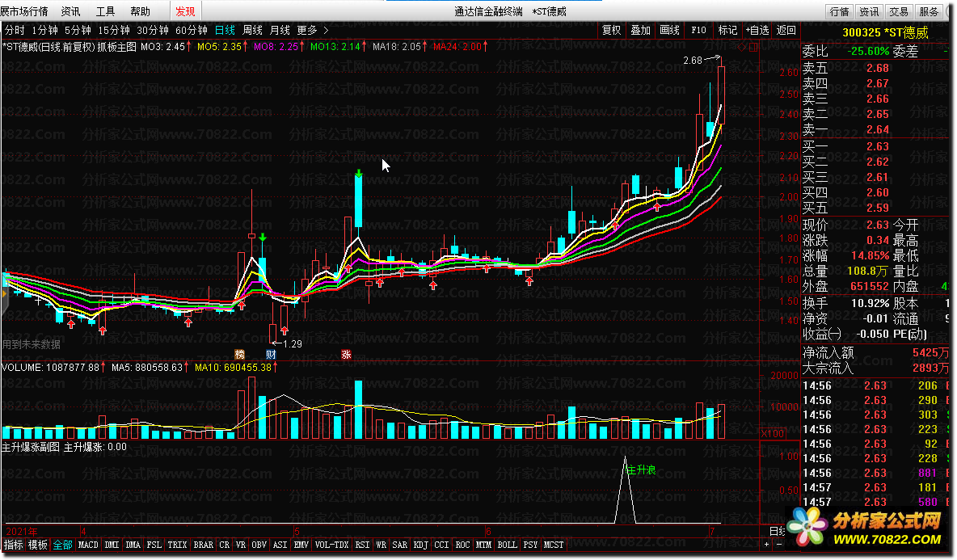Click tick row with volume 881
Image resolution: width=957 pixels, height=560 pixels.
click(x=876, y=473)
